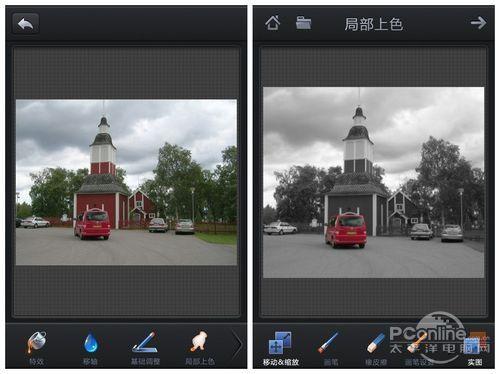Click the 局部上色 title text
Screen dimensions: 500x374
[x=374, y=24]
